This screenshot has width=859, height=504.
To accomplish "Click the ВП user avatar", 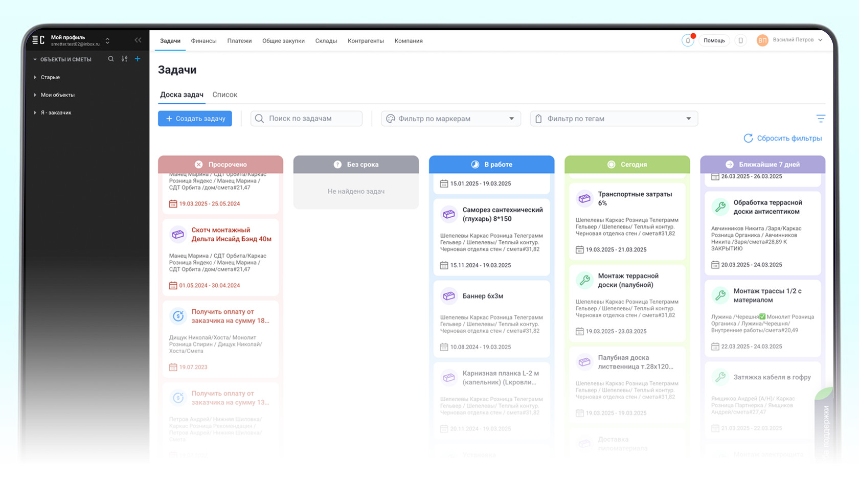I will [762, 40].
